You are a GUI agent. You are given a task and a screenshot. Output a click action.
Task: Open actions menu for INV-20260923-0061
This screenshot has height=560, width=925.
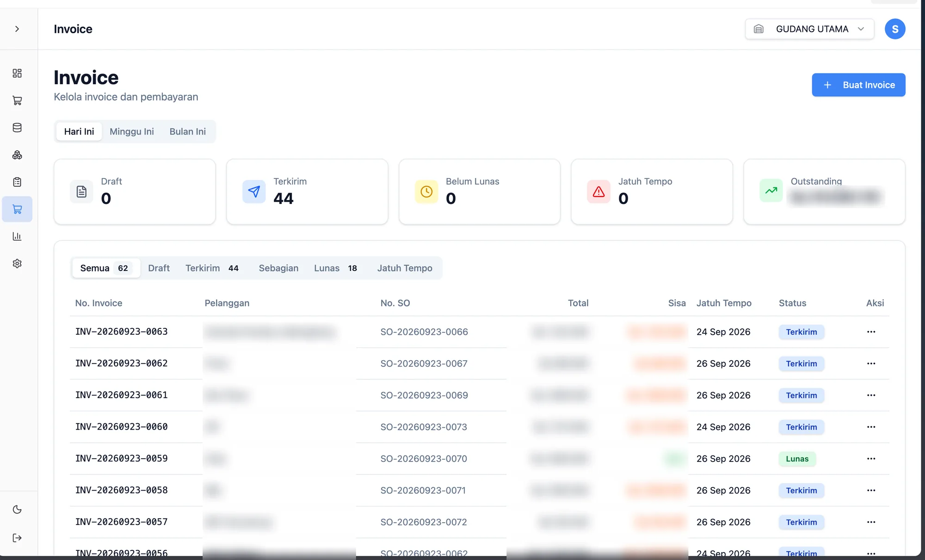point(871,395)
